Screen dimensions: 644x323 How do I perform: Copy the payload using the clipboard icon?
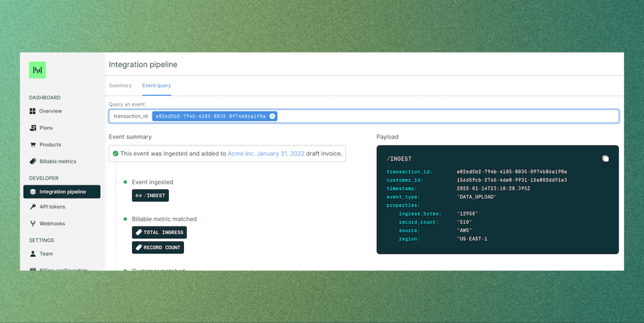pos(605,158)
